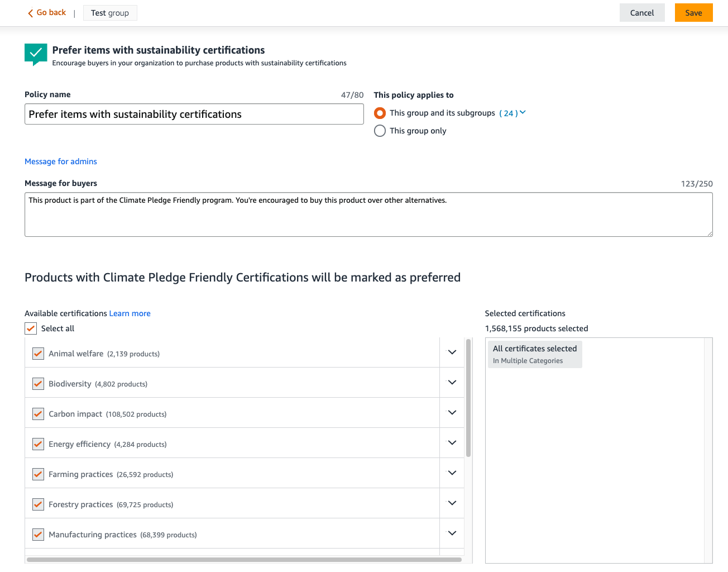This screenshot has height=572, width=728.
Task: Click the 1,568,155 products selected text
Action: pyautogui.click(x=537, y=328)
